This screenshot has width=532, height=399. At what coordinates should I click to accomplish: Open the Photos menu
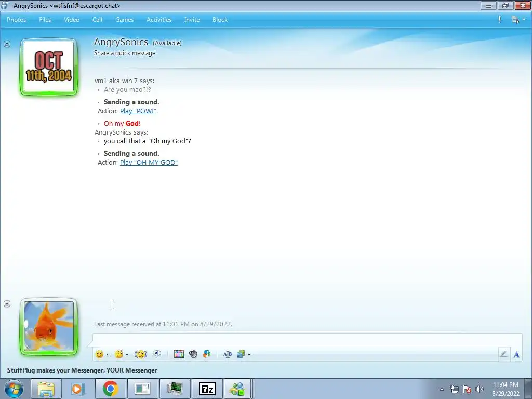pos(16,20)
